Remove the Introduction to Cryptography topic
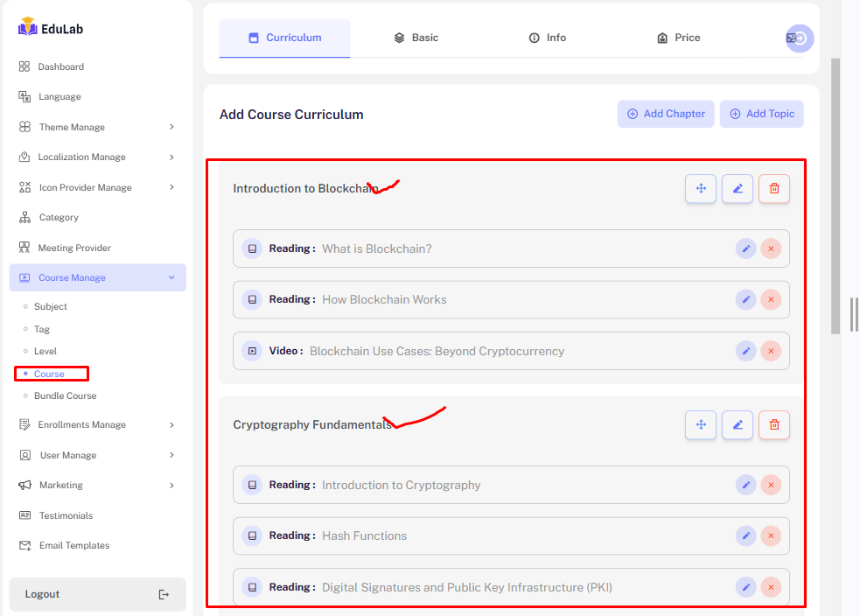The height and width of the screenshot is (616, 860). coord(771,485)
